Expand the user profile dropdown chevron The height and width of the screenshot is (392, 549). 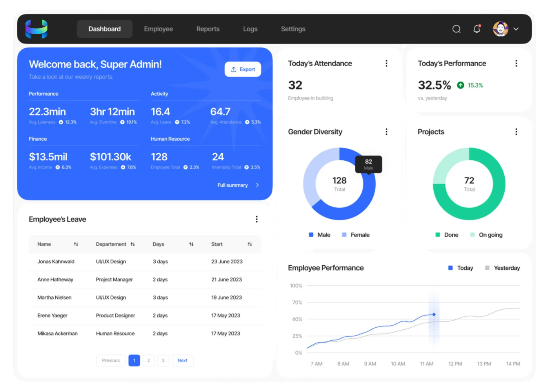pyautogui.click(x=516, y=29)
